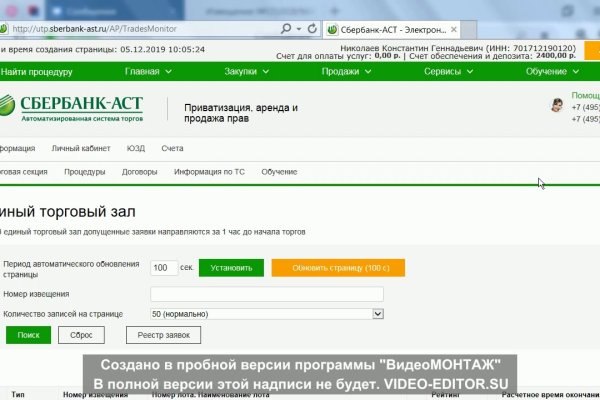Click Найти процедуру in green bar
This screenshot has height=400, width=600.
click(37, 72)
